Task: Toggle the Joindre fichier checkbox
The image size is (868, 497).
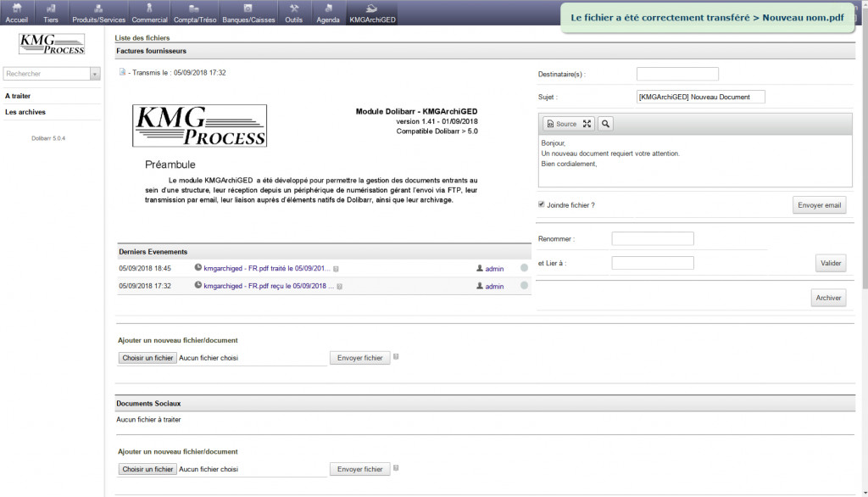Action: point(542,204)
